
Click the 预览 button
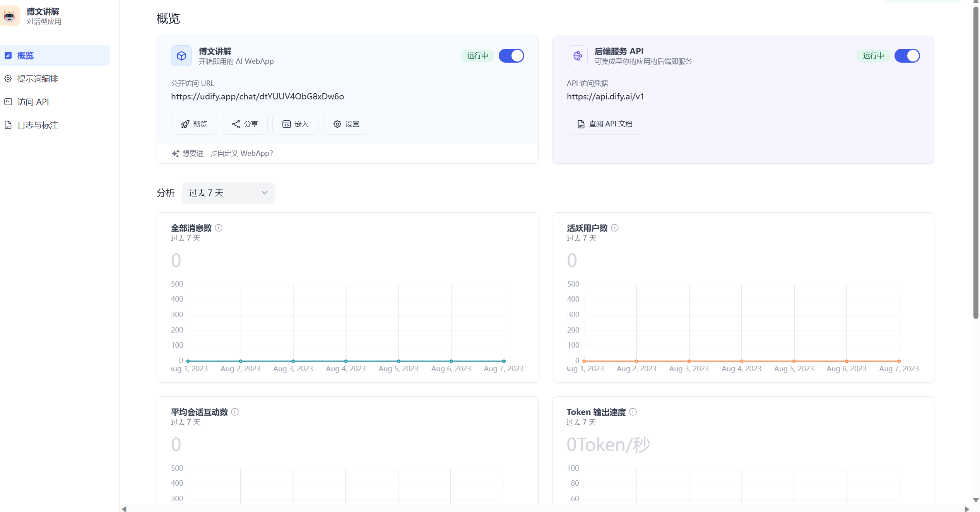click(x=194, y=124)
